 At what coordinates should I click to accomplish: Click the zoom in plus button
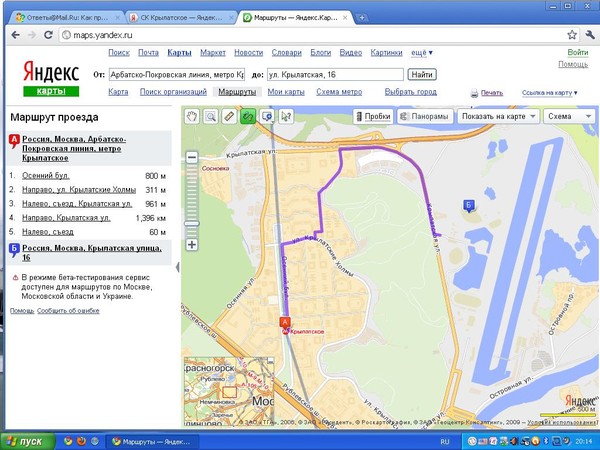192,245
